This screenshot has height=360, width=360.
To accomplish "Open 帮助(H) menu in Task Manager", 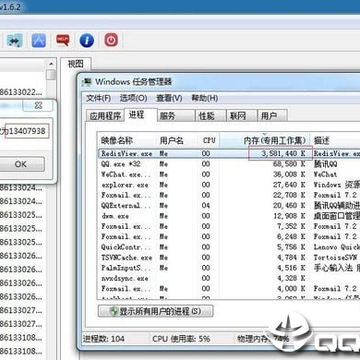I will (x=205, y=98).
